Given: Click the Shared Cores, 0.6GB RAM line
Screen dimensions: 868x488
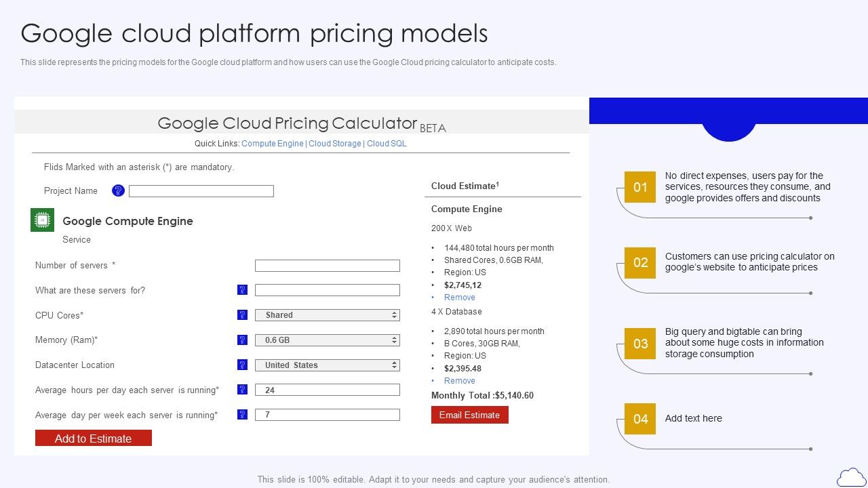Looking at the screenshot, I should (494, 260).
